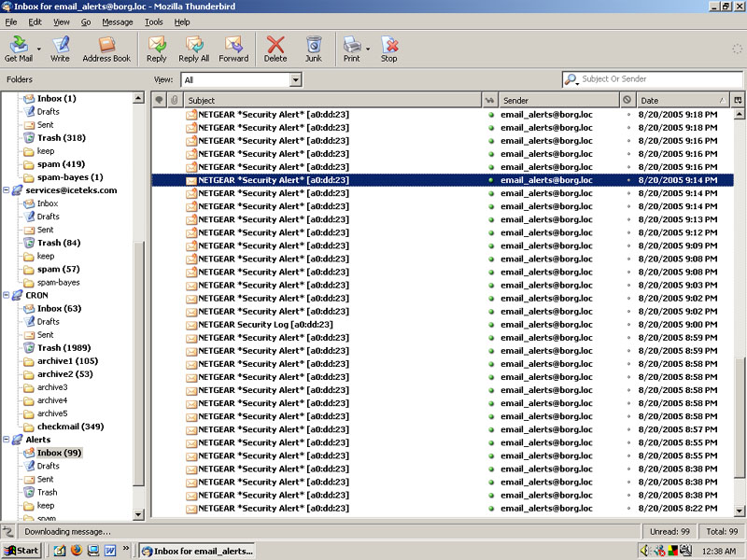Sort by Subject column header
This screenshot has width=747, height=560.
(x=332, y=100)
